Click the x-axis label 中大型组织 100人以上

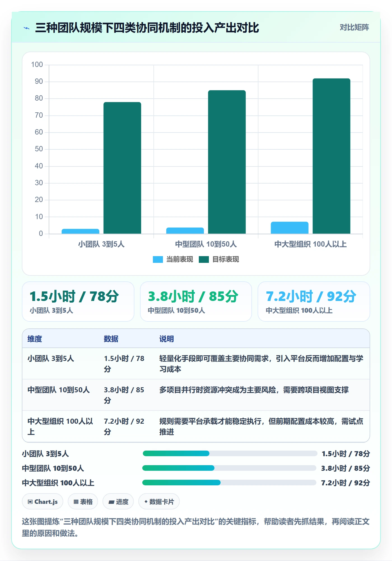click(311, 244)
